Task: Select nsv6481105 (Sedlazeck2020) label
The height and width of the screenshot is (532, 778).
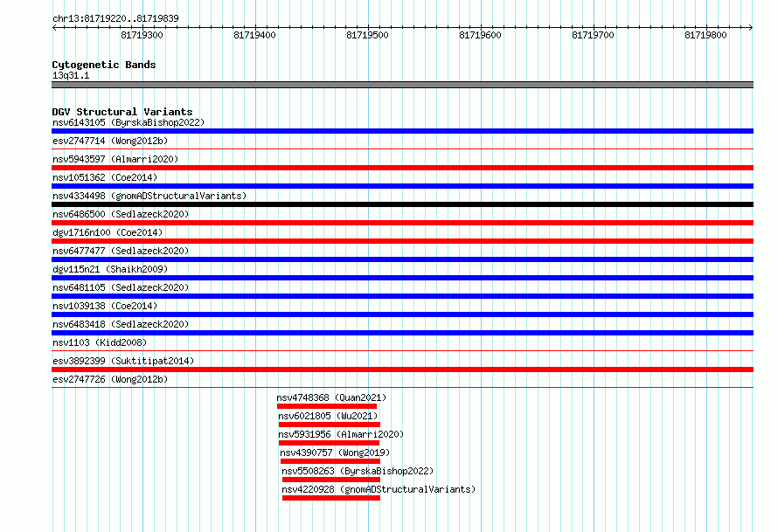Action: click(121, 287)
